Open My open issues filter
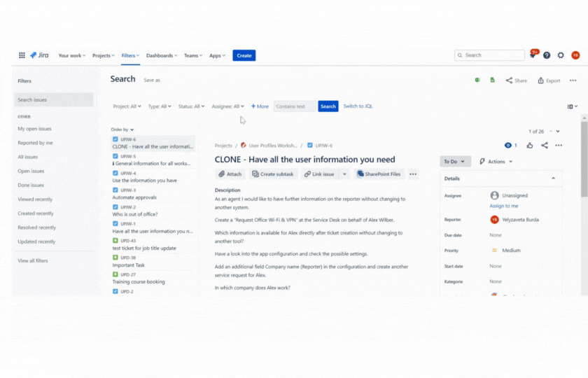 coord(34,129)
